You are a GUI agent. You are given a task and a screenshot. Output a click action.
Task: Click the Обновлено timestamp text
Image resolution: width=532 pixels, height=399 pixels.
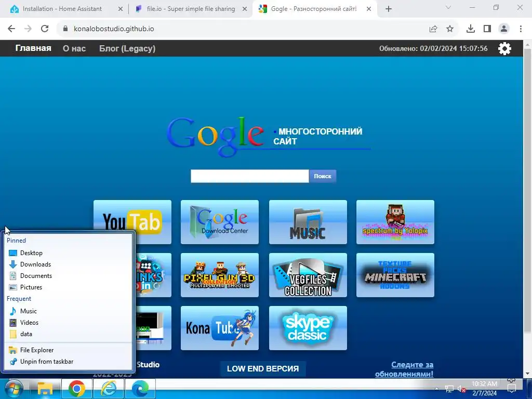(433, 48)
